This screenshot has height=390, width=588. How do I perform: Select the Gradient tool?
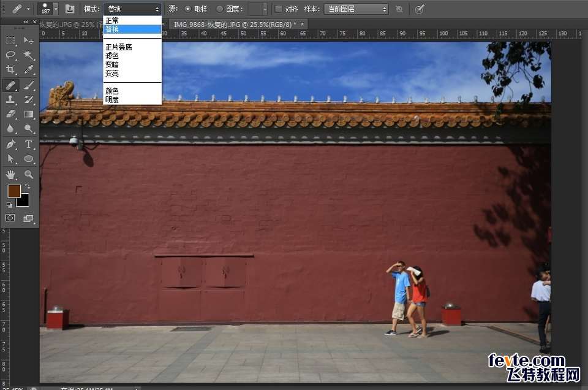(29, 113)
